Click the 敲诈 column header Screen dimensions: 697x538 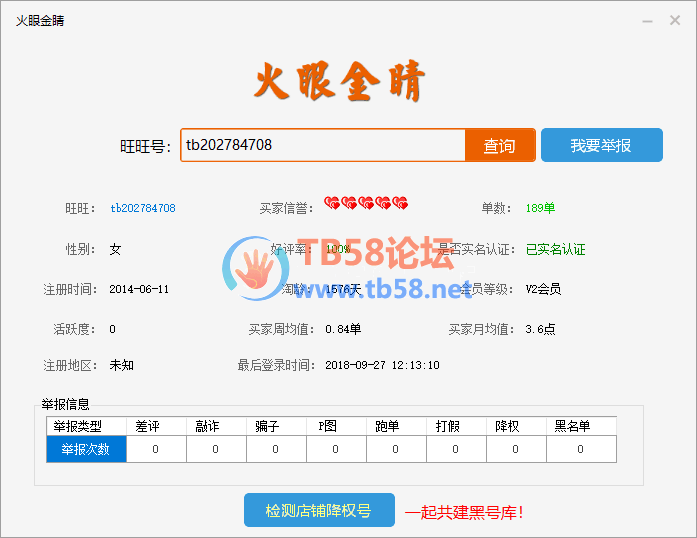208,426
